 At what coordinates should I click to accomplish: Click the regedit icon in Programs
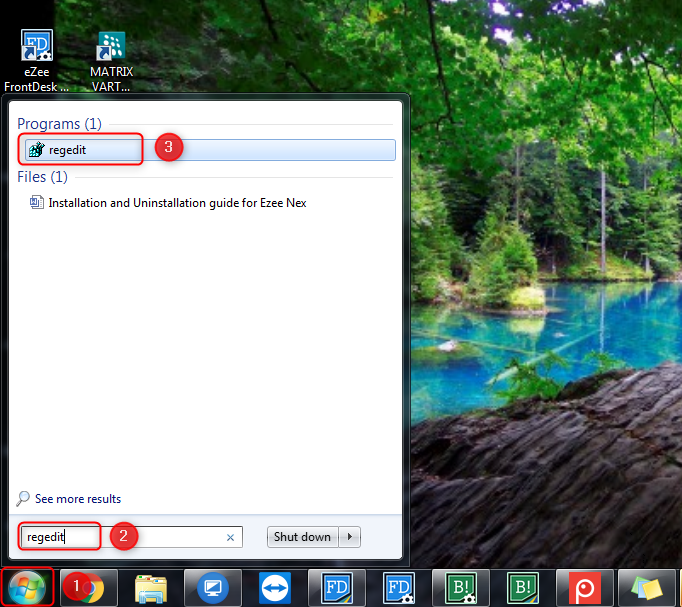[x=37, y=150]
